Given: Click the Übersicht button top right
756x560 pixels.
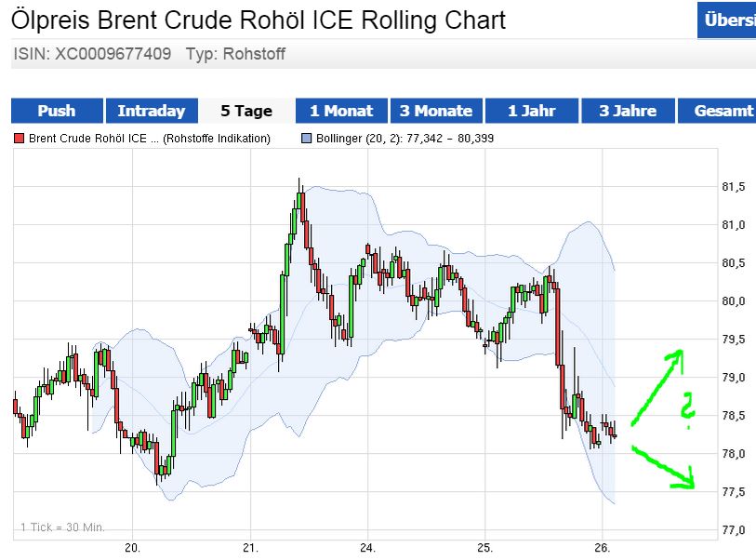Looking at the screenshot, I should tap(728, 20).
